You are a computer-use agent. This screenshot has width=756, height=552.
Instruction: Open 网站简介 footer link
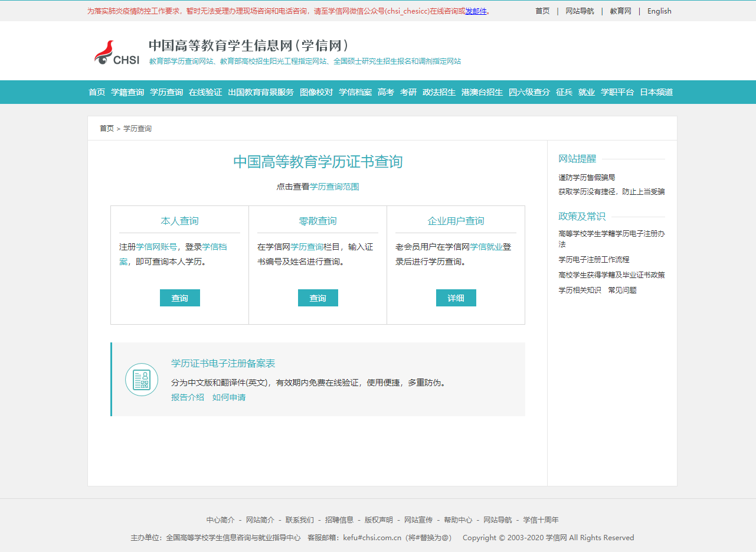coord(260,520)
